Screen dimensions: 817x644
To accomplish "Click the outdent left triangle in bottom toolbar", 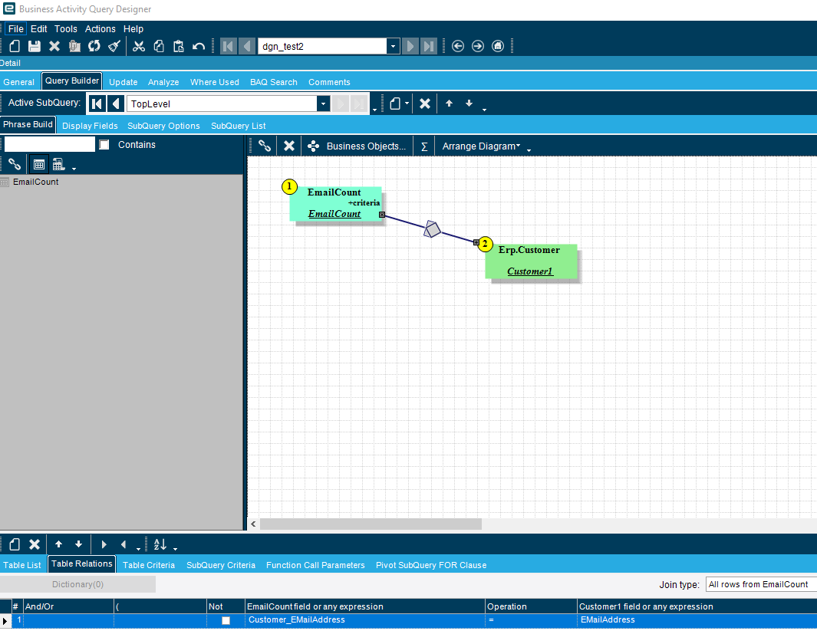I will (124, 544).
